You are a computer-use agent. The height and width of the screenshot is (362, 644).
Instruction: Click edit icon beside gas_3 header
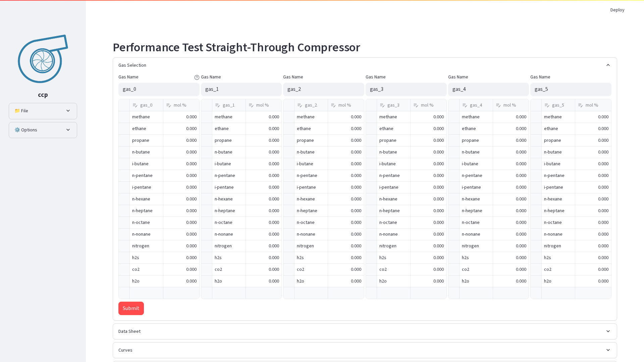click(382, 105)
